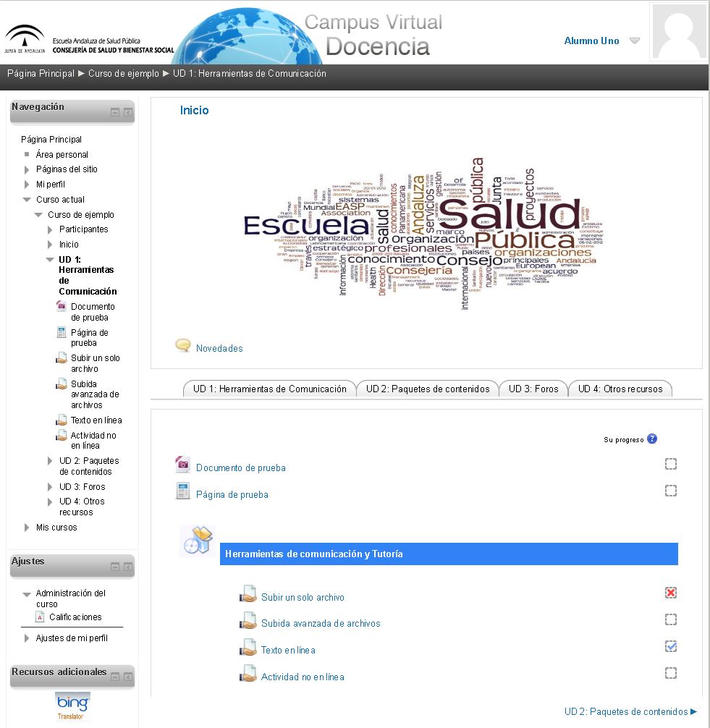Open the Alumno Uno user dropdown arrow

tap(635, 41)
